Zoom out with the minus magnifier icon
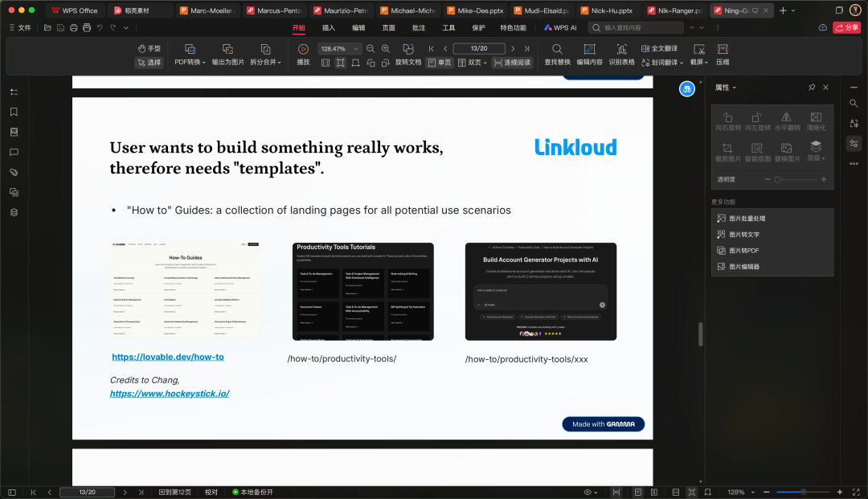 click(371, 49)
